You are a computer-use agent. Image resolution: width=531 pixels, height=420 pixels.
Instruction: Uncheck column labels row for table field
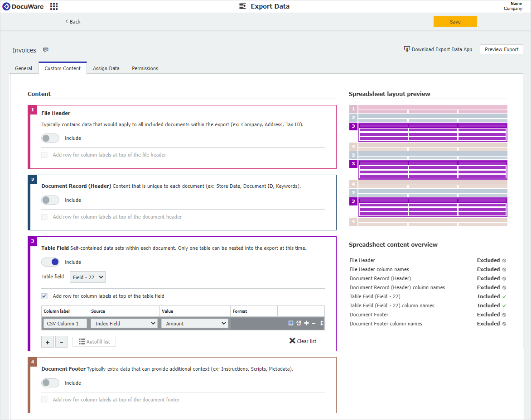click(x=44, y=296)
